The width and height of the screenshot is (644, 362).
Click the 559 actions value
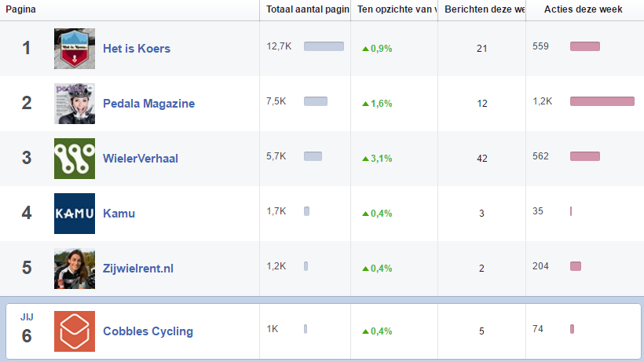tap(540, 46)
